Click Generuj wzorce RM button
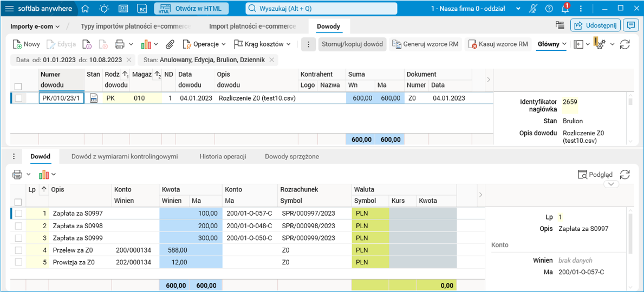Viewport: 644px width, 292px height. pos(426,44)
